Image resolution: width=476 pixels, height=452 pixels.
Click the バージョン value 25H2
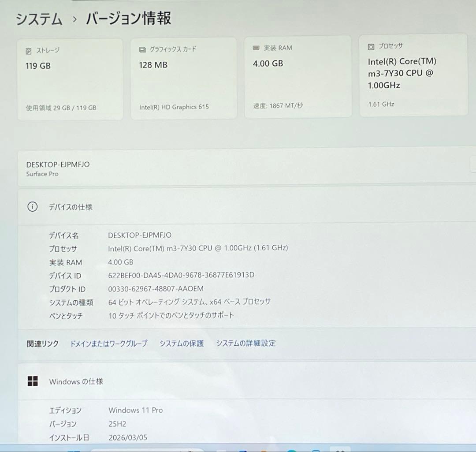[x=117, y=424]
